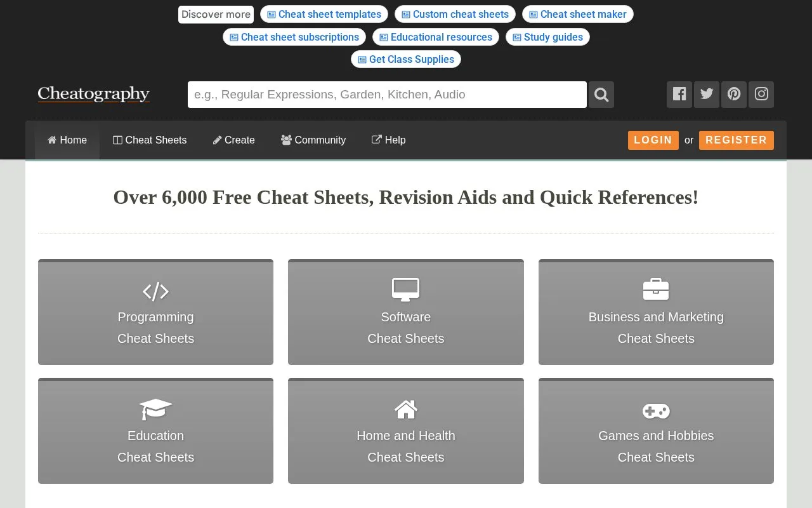Click the Education graduation cap icon
812x508 pixels.
pyautogui.click(x=155, y=409)
